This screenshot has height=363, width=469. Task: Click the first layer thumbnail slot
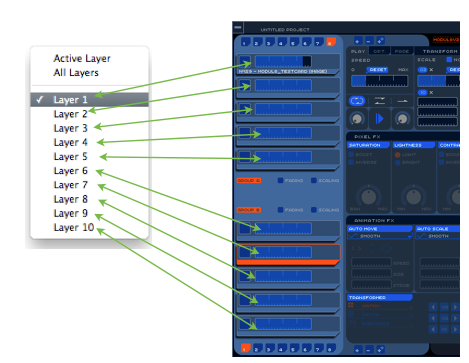point(245,61)
